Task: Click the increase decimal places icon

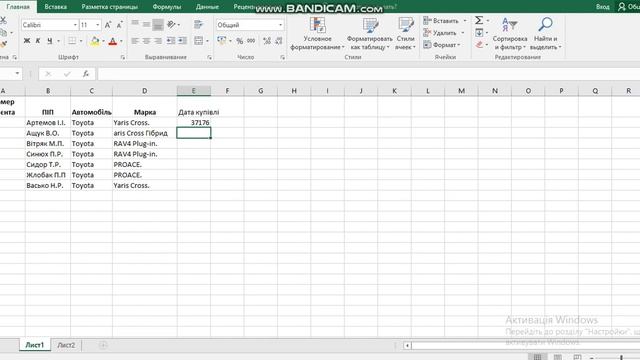Action: point(267,41)
